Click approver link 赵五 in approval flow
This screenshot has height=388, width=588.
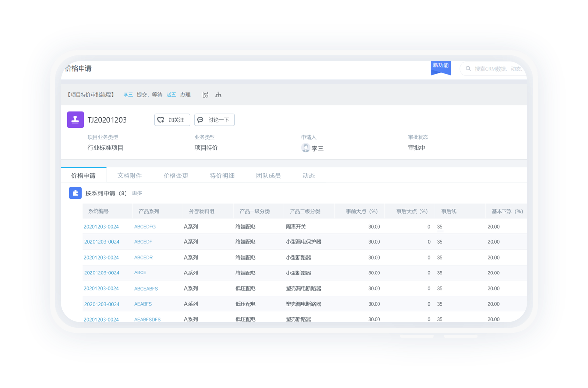(171, 95)
